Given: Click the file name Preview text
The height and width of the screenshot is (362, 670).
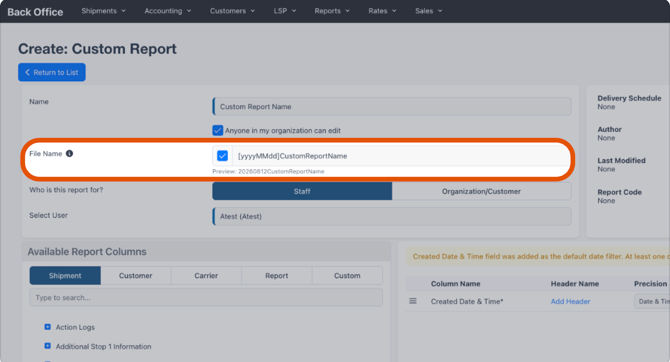Looking at the screenshot, I should coord(268,171).
